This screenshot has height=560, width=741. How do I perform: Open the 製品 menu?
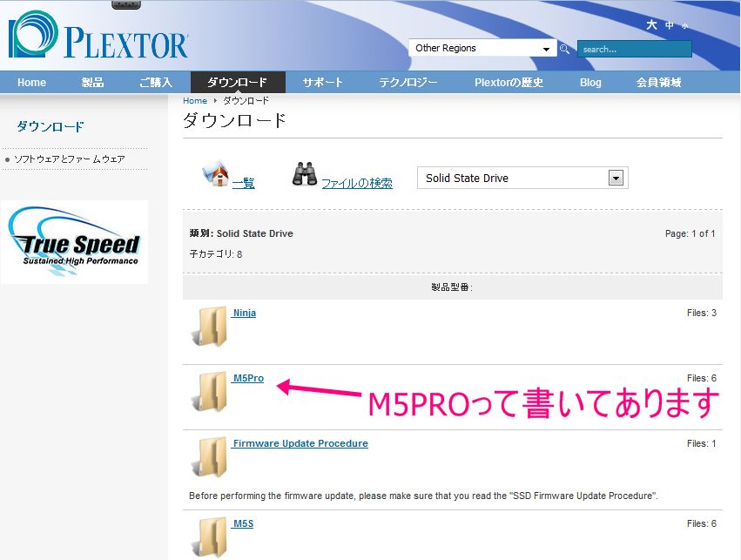coord(92,82)
